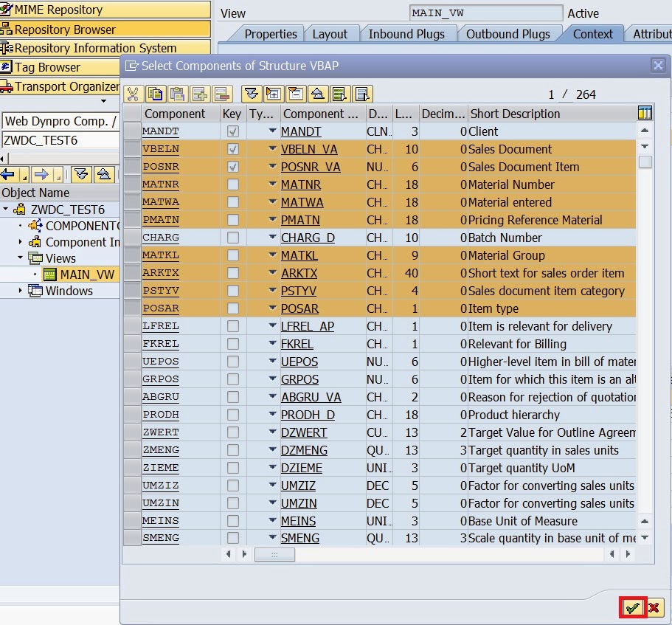Cancel the dialog with the red X button
The height and width of the screenshot is (625, 672).
(x=654, y=607)
